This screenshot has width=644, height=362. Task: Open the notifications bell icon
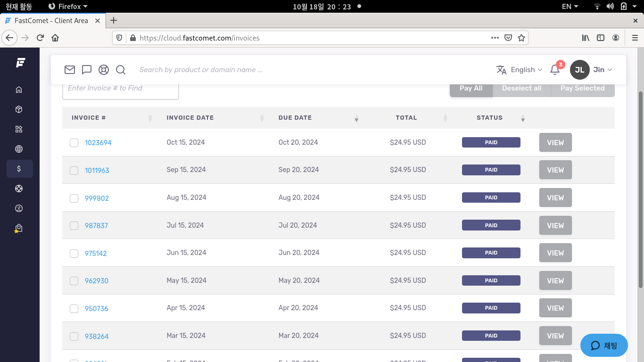(x=555, y=70)
